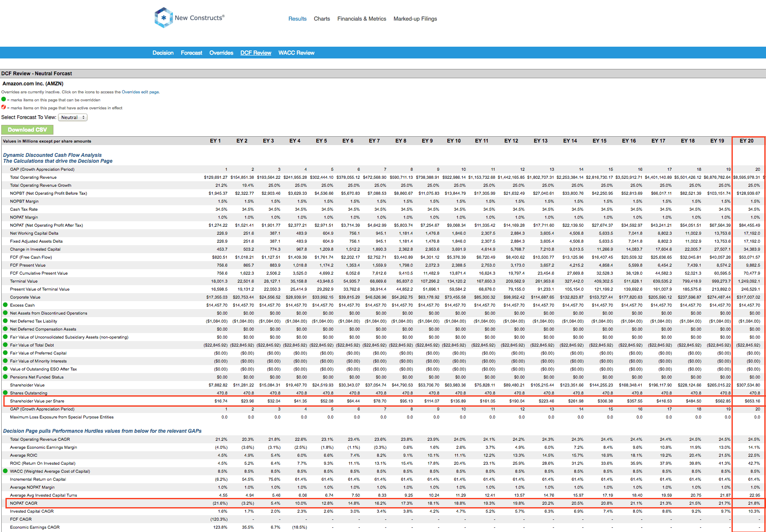Click override dot for Value of Outstanding ESO After Tax
This screenshot has width=766, height=532.
click(x=5, y=369)
